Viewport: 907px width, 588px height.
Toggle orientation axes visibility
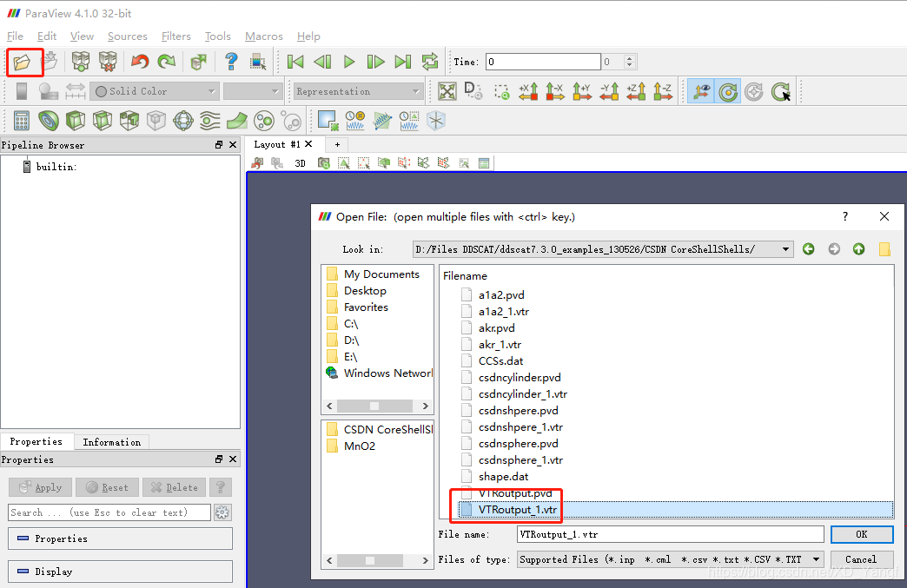(702, 91)
